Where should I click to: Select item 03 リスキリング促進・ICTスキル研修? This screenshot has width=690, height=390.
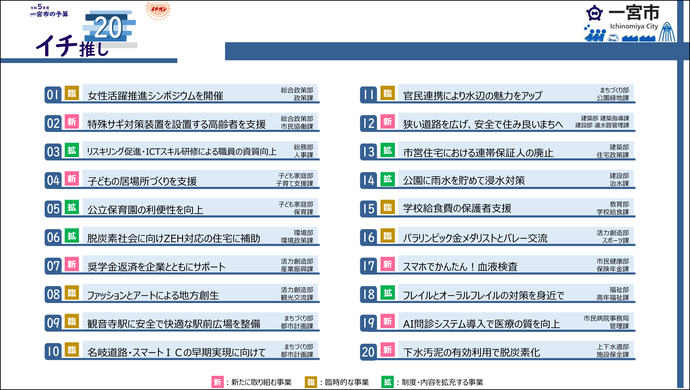tap(182, 151)
